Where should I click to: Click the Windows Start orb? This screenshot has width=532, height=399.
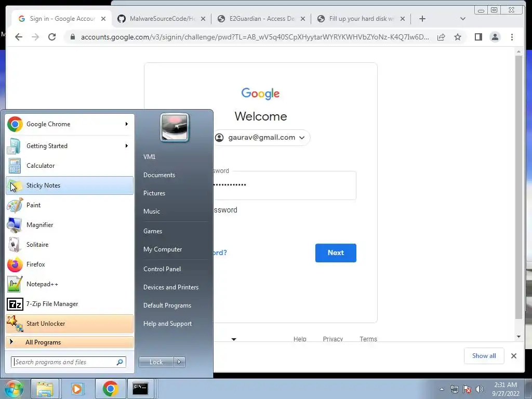coord(14,389)
